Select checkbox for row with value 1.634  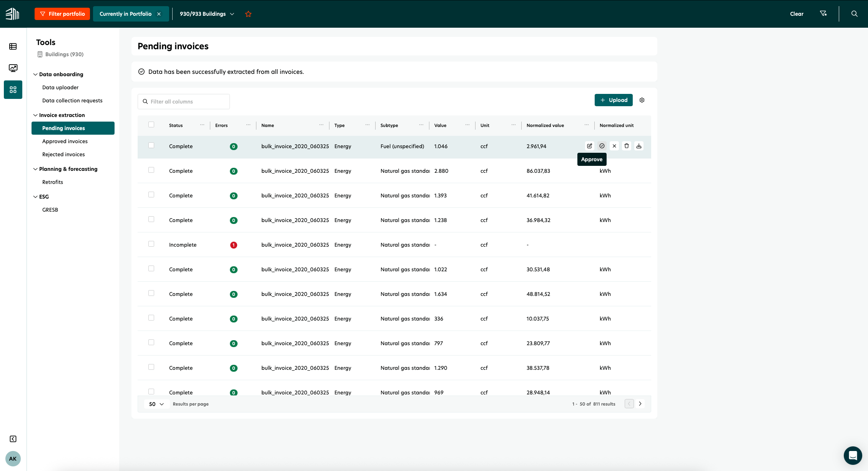click(151, 293)
